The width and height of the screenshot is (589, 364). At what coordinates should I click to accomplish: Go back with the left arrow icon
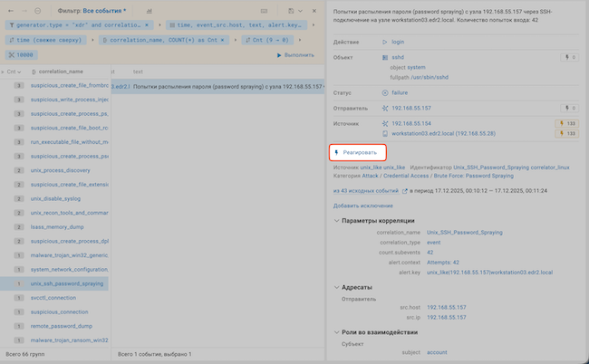[x=11, y=11]
